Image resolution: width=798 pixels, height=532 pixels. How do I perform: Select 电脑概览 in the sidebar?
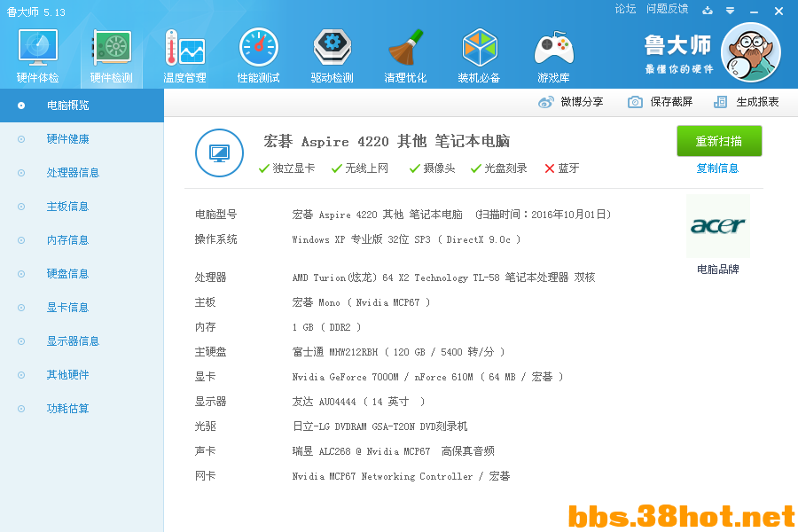pyautogui.click(x=82, y=106)
